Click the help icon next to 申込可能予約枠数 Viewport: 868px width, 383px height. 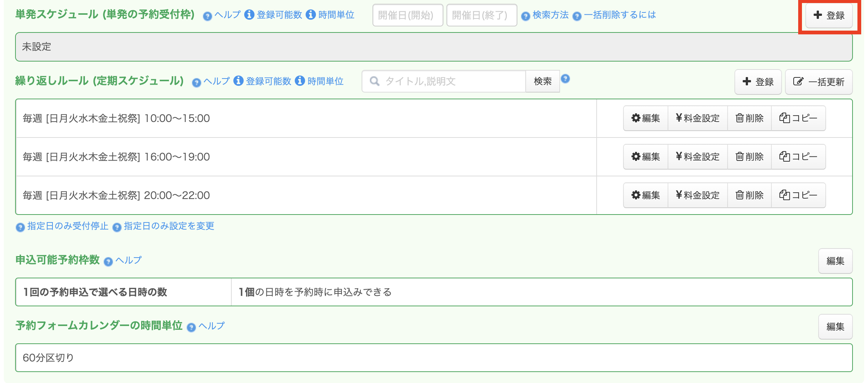click(108, 261)
